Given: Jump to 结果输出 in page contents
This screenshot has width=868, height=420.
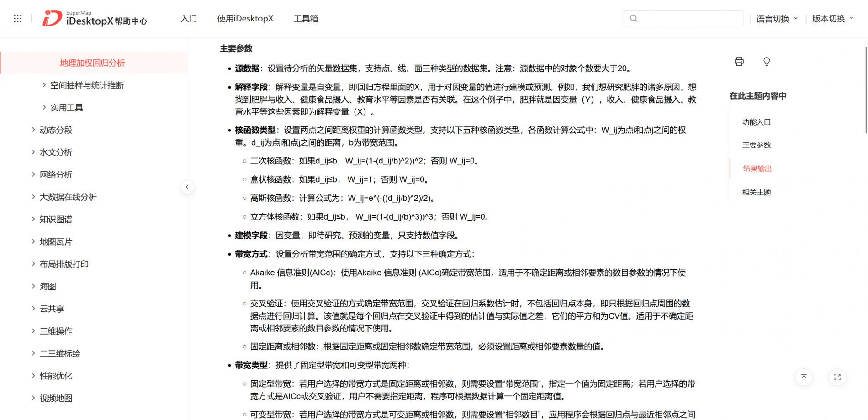Looking at the screenshot, I should [x=757, y=168].
